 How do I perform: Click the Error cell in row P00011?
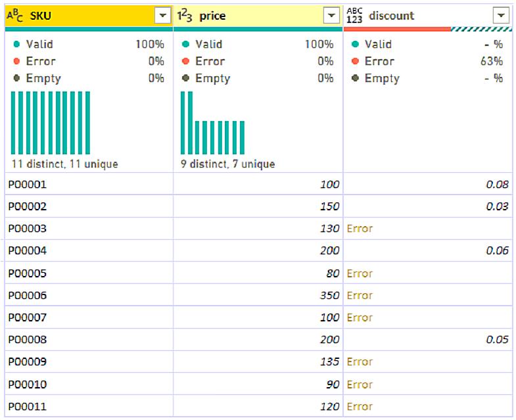tap(360, 406)
